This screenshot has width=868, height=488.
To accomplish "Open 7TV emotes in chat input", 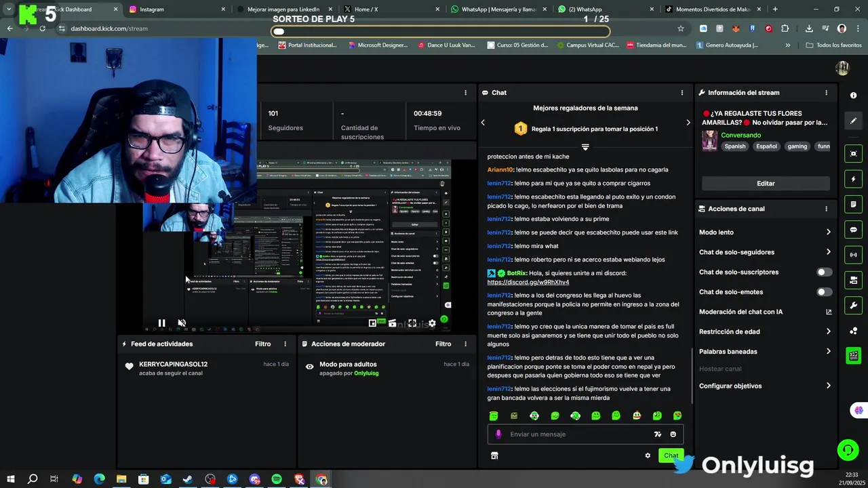I will (657, 434).
